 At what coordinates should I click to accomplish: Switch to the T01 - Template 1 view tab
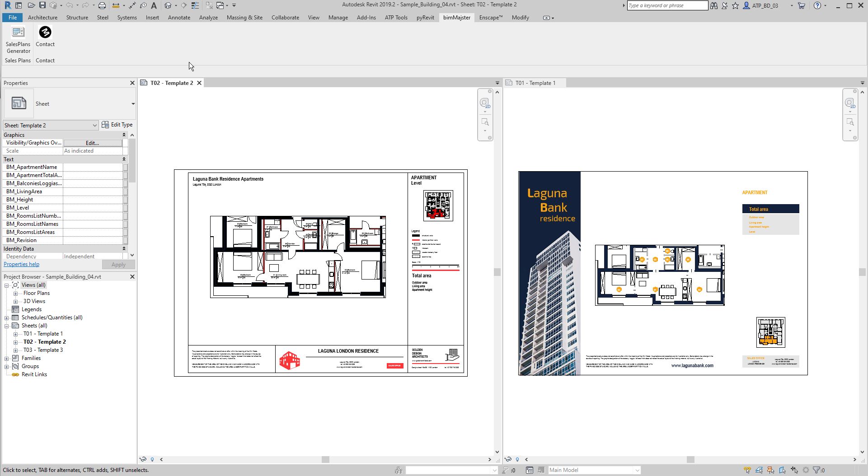(x=535, y=83)
